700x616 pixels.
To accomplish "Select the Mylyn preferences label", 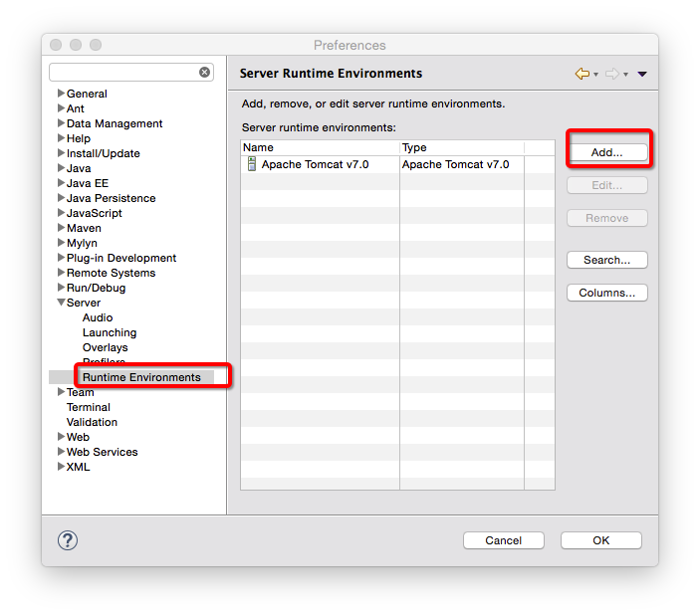I will tap(82, 243).
